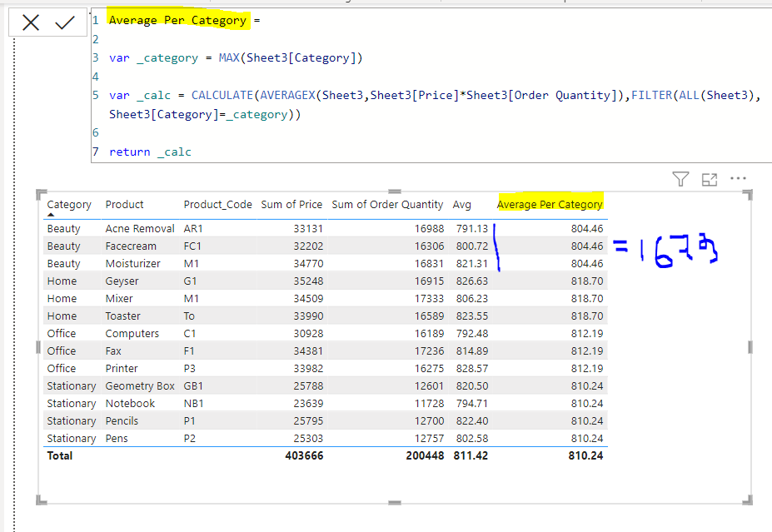Image resolution: width=772 pixels, height=532 pixels.
Task: Click the right-edge resize handle of the table visual
Action: [750, 347]
